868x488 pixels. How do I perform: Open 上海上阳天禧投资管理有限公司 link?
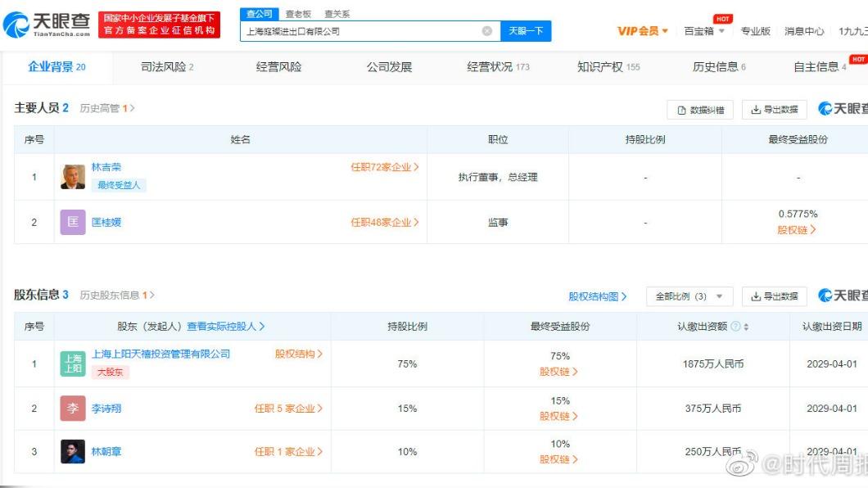coord(160,354)
